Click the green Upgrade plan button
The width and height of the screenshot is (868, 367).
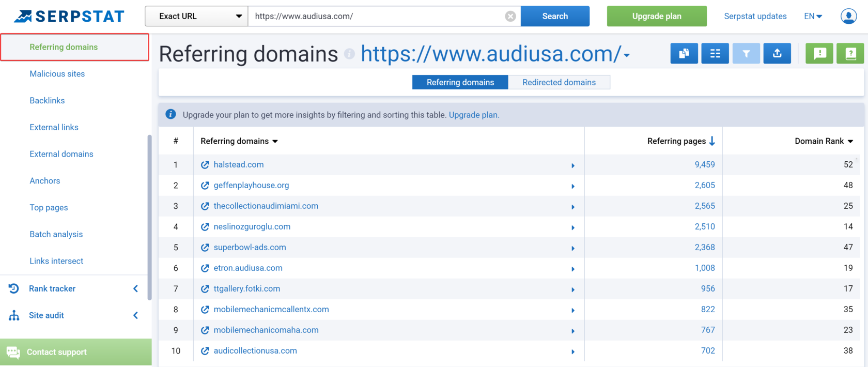point(657,16)
